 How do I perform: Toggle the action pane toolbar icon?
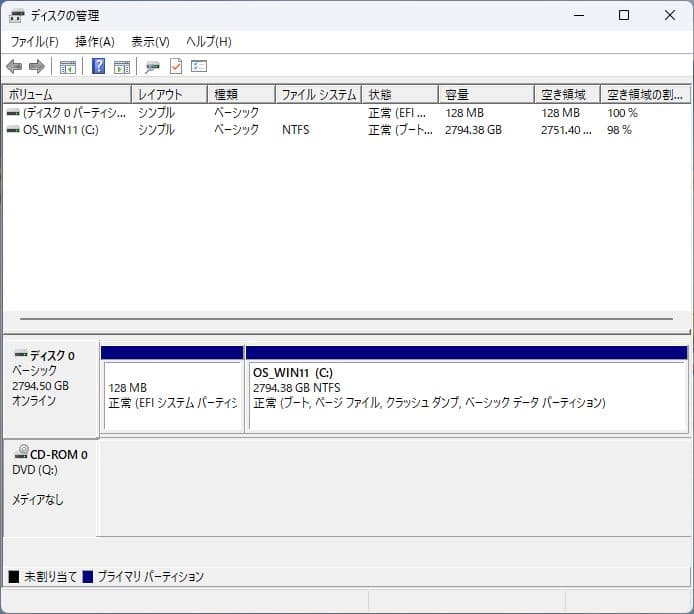(122, 67)
